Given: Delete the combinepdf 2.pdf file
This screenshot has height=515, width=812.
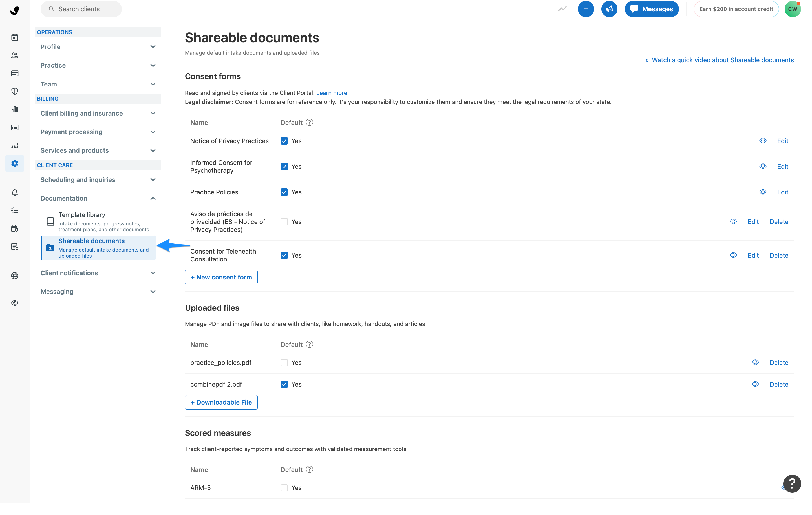Looking at the screenshot, I should pyautogui.click(x=779, y=384).
